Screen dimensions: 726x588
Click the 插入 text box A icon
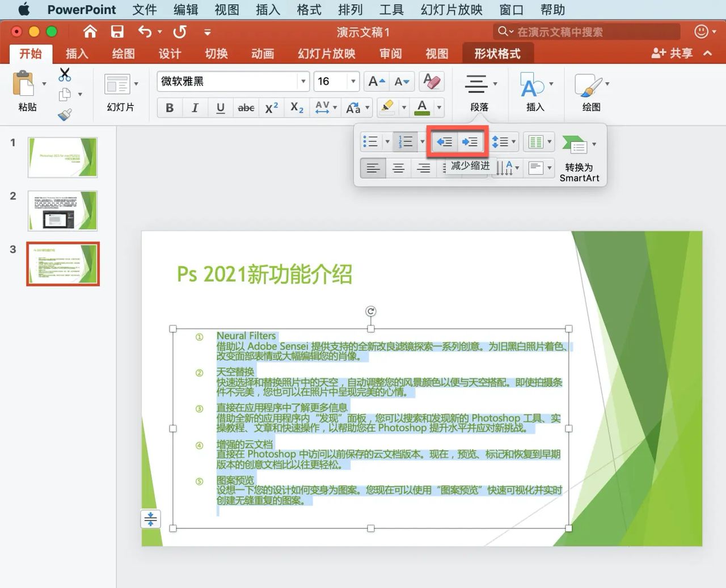(x=531, y=85)
